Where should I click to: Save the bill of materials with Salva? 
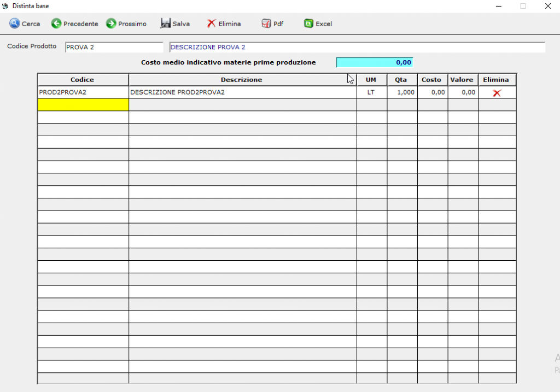coord(166,24)
